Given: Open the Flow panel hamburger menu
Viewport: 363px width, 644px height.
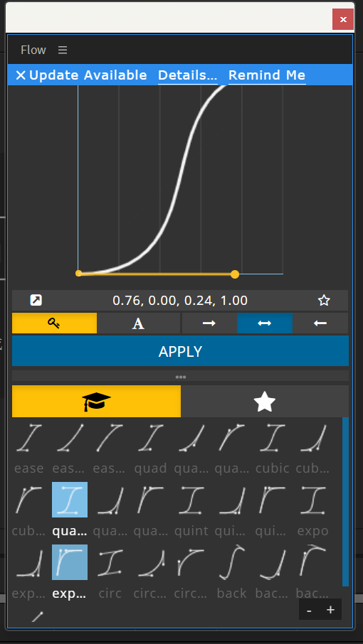Looking at the screenshot, I should tap(63, 50).
